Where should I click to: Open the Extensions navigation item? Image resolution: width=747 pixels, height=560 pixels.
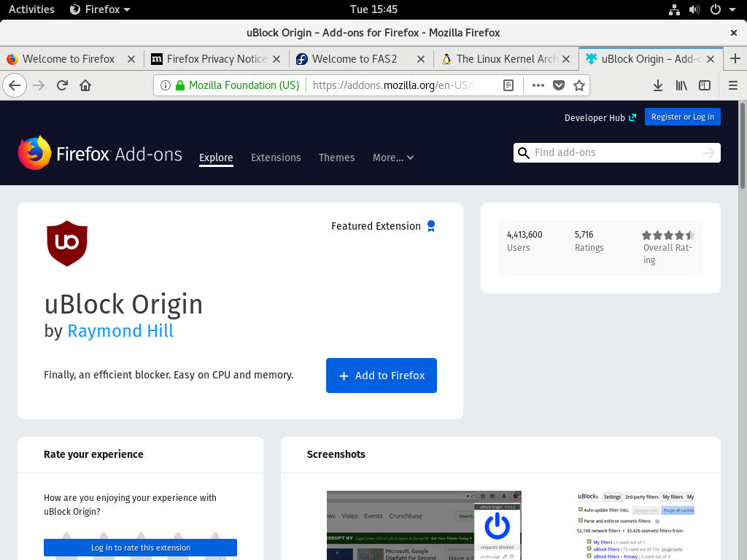[276, 157]
